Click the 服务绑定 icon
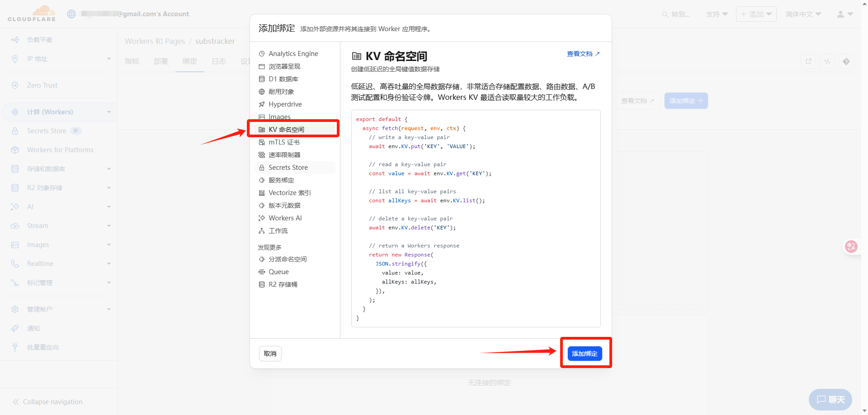The width and height of the screenshot is (868, 415). [262, 180]
